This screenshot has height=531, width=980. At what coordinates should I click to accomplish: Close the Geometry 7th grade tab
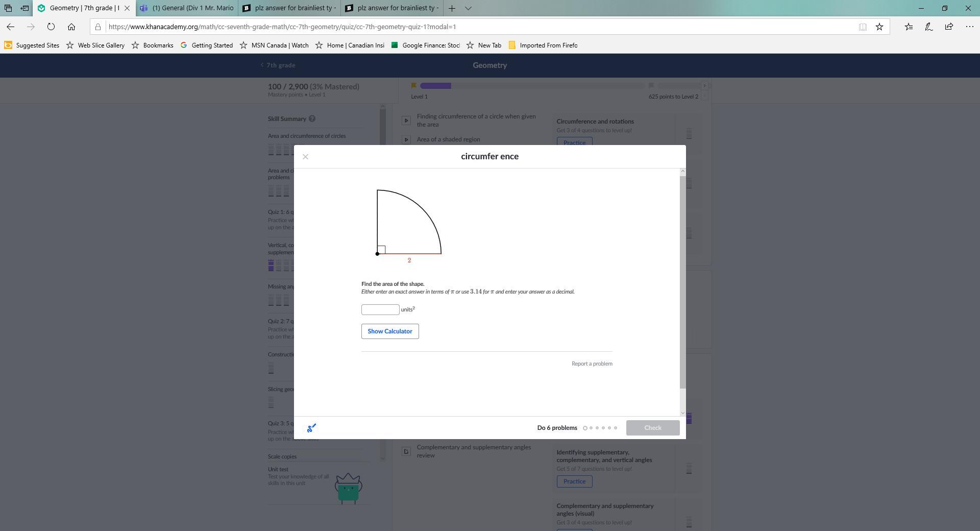tap(127, 8)
